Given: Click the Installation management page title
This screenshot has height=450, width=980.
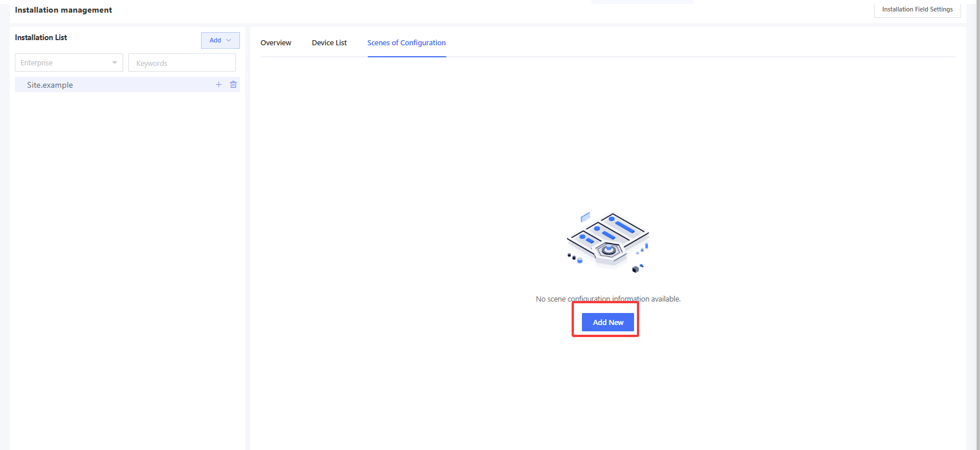Looking at the screenshot, I should (64, 10).
